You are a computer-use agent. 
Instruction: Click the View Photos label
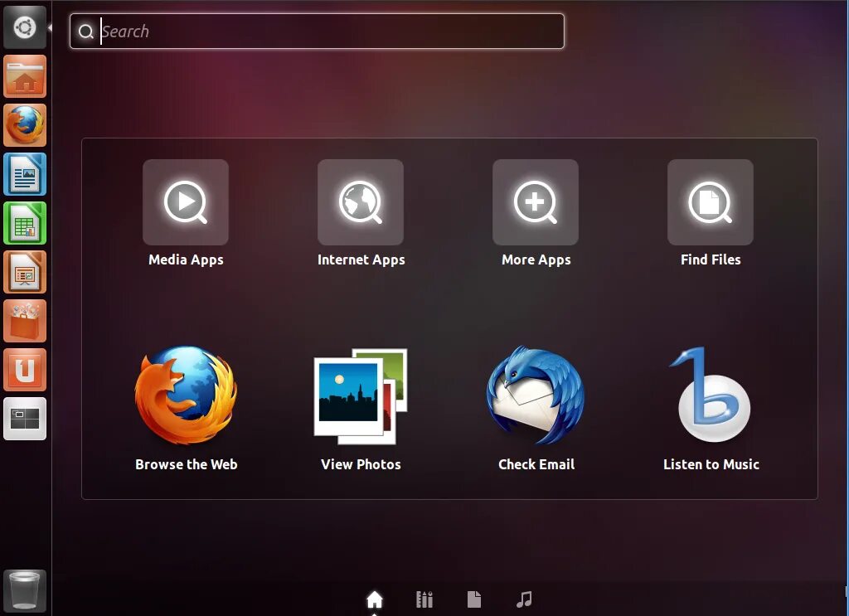(x=361, y=464)
